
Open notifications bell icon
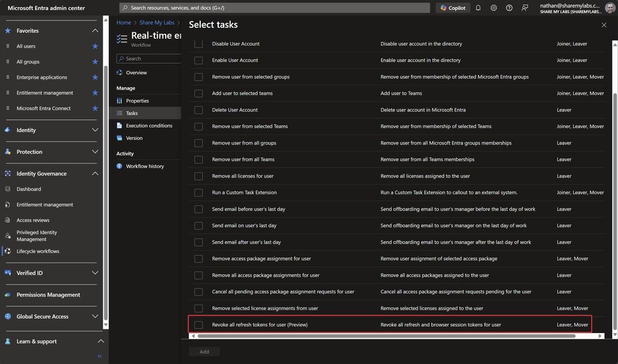click(x=478, y=8)
